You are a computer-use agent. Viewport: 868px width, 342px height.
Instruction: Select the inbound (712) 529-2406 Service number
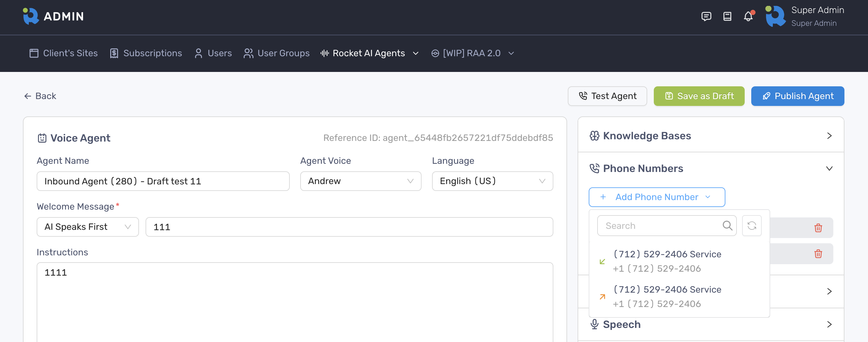[667, 261]
